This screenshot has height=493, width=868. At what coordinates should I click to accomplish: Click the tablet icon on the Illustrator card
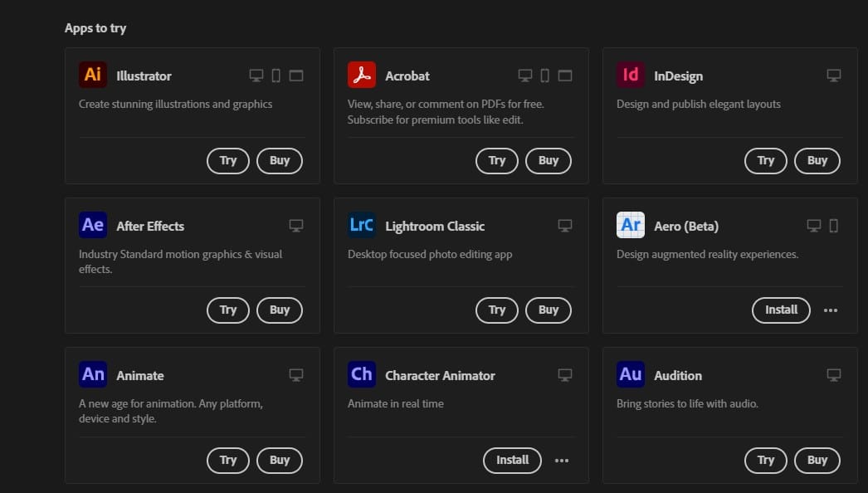click(x=275, y=75)
